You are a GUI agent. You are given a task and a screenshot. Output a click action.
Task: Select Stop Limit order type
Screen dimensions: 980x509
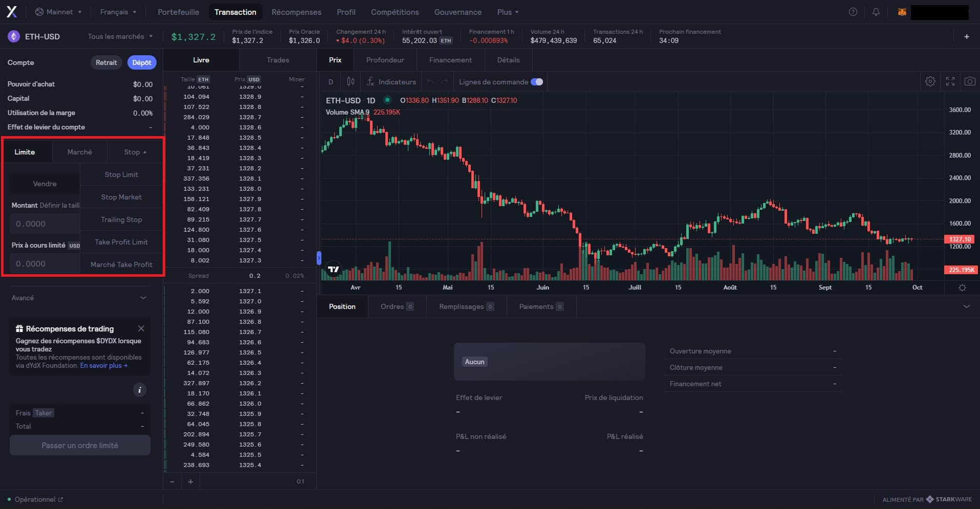click(121, 174)
